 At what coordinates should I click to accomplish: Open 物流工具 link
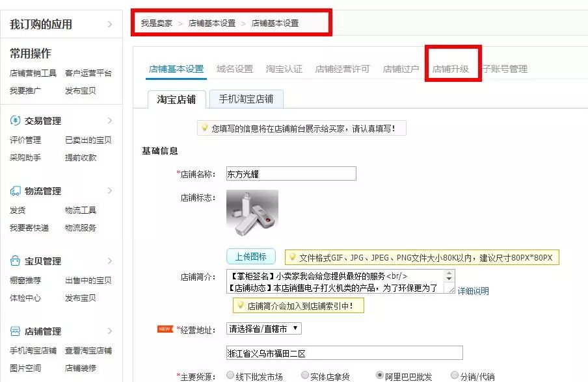(x=80, y=210)
